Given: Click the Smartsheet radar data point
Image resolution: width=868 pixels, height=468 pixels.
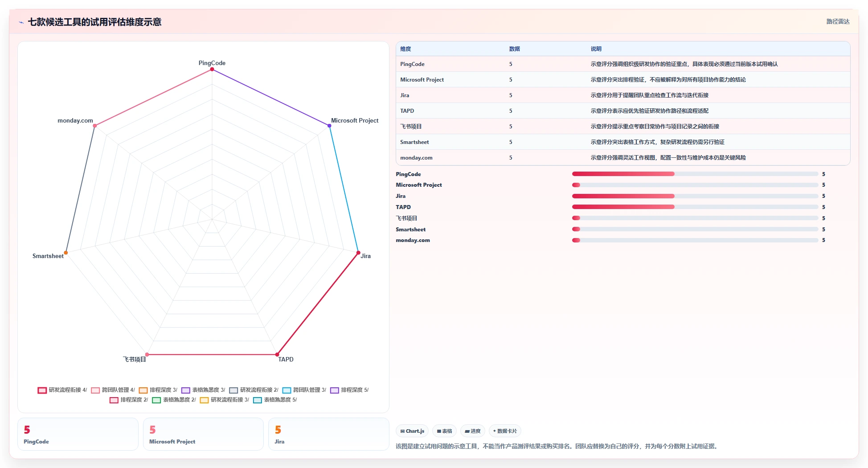Looking at the screenshot, I should (x=66, y=253).
